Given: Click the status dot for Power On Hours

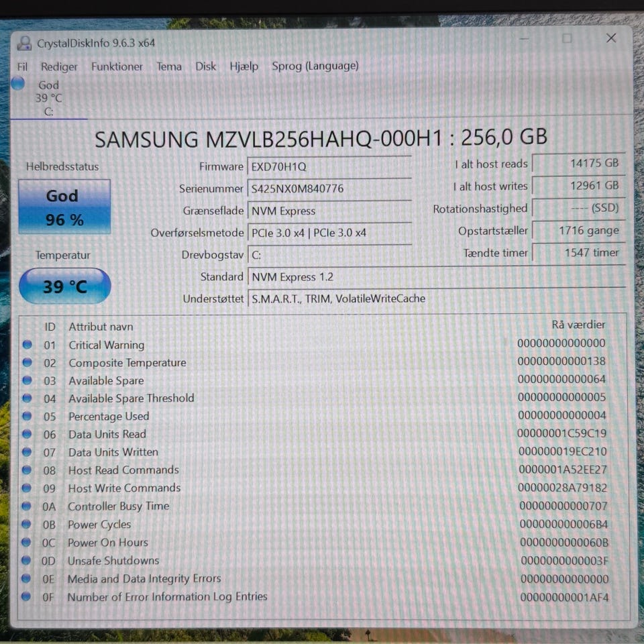Looking at the screenshot, I should (26, 542).
